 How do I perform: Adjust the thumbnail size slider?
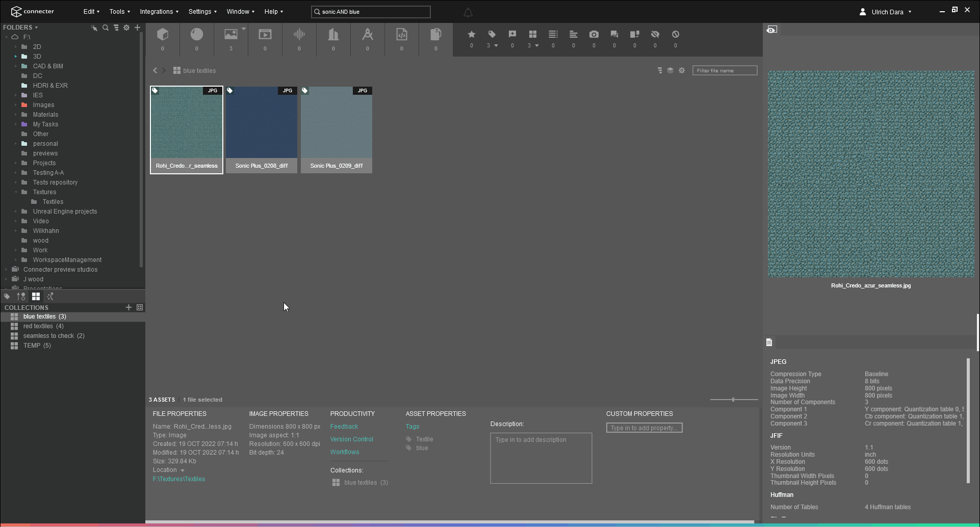[x=733, y=400]
